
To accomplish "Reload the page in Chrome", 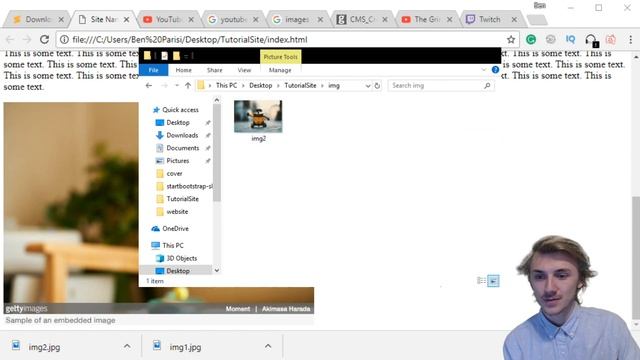I will tap(44, 40).
